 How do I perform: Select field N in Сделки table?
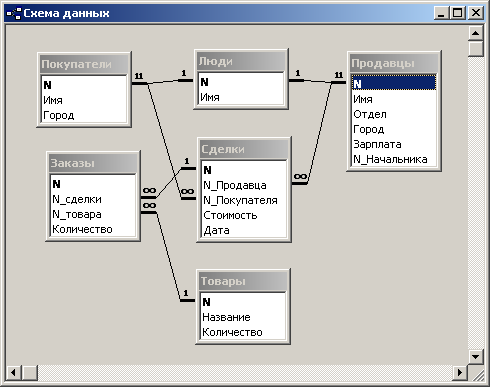tap(244, 170)
